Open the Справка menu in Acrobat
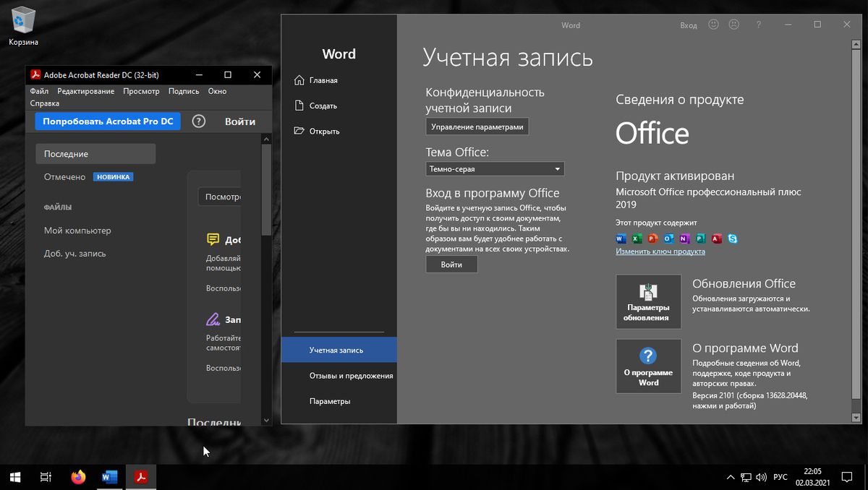Image resolution: width=868 pixels, height=490 pixels. click(45, 103)
